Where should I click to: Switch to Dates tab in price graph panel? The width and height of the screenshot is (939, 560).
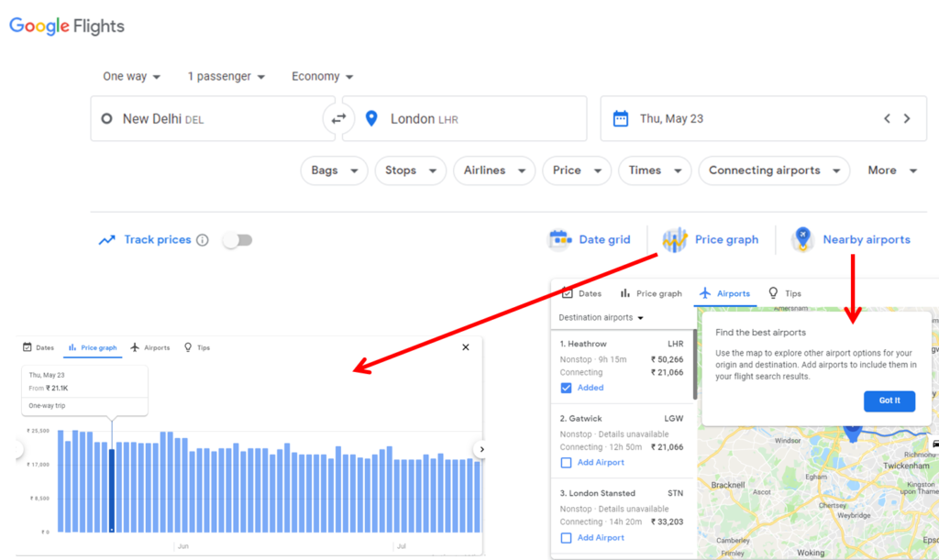pyautogui.click(x=39, y=347)
